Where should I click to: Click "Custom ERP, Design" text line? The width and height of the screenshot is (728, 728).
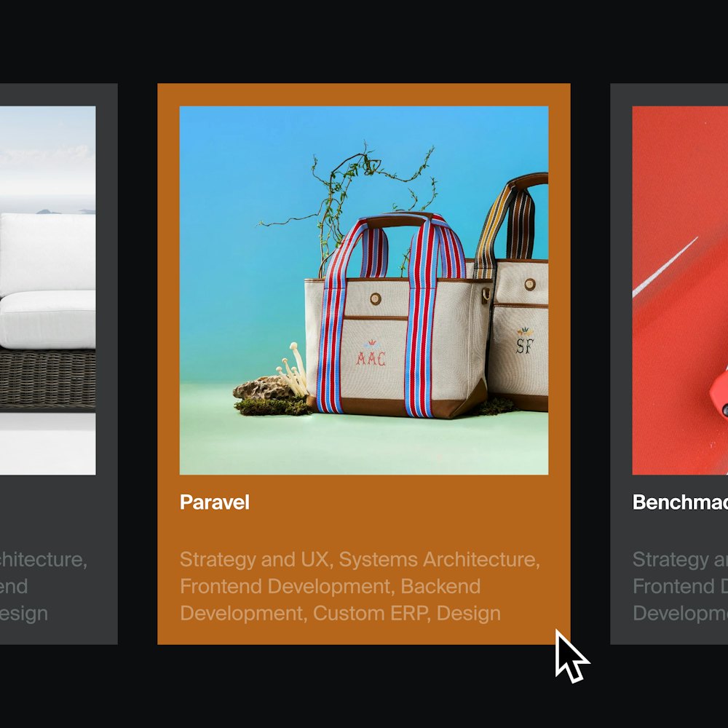pyautogui.click(x=407, y=613)
